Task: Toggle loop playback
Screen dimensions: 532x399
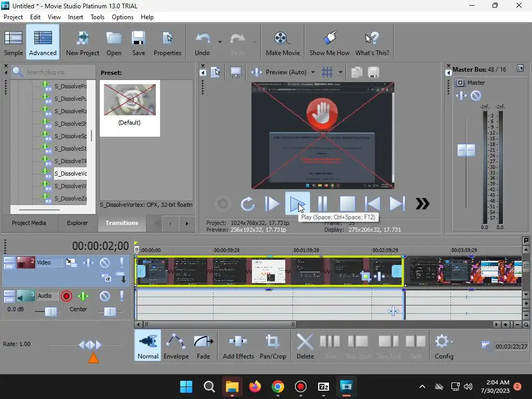Action: click(248, 204)
